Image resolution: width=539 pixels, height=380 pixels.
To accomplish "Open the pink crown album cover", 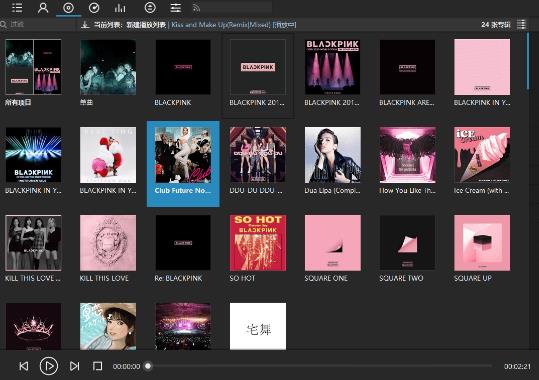I will 33,326.
